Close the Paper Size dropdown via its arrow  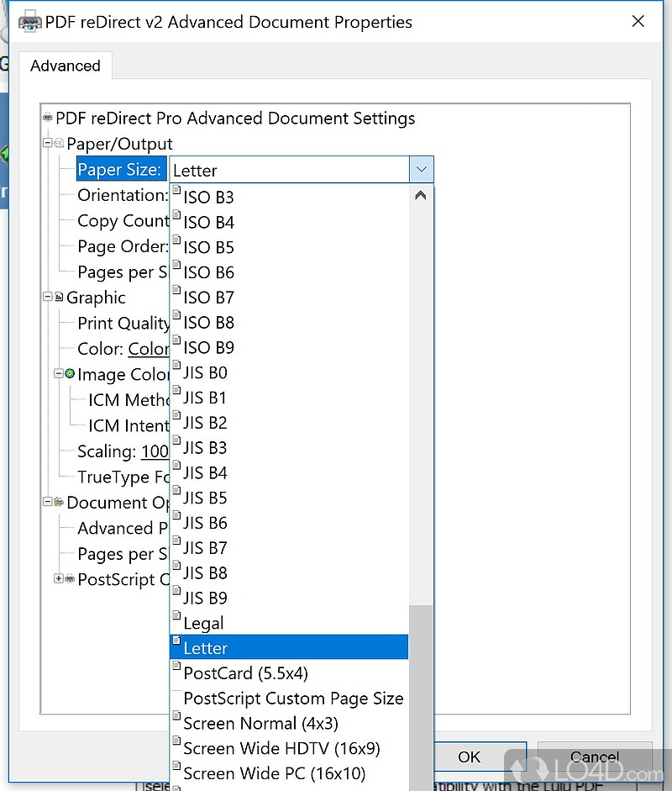pyautogui.click(x=421, y=170)
